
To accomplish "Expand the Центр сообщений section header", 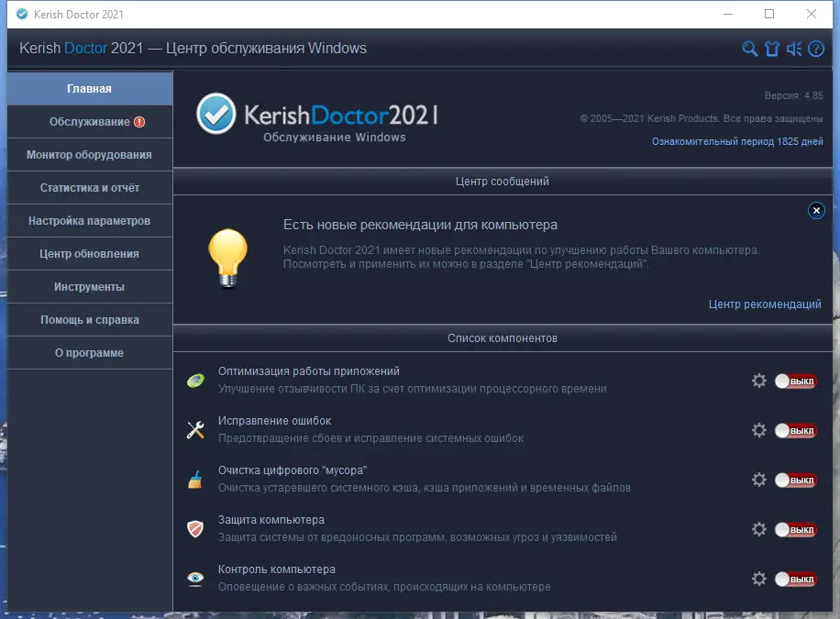I will pyautogui.click(x=503, y=182).
